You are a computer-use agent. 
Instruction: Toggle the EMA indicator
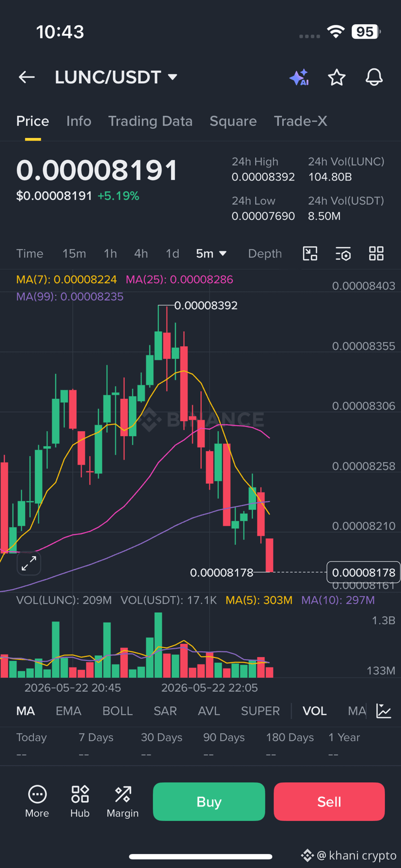pos(68,711)
